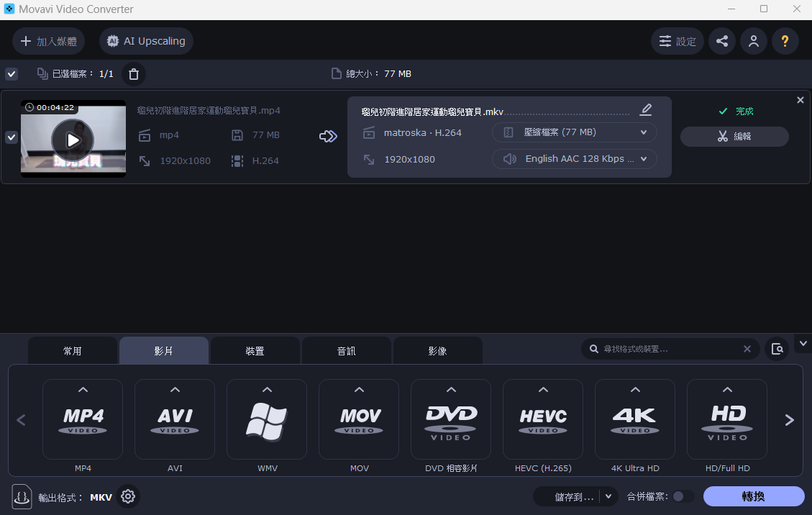Open help question mark icon
Image resolution: width=812 pixels, height=515 pixels.
pyautogui.click(x=785, y=41)
